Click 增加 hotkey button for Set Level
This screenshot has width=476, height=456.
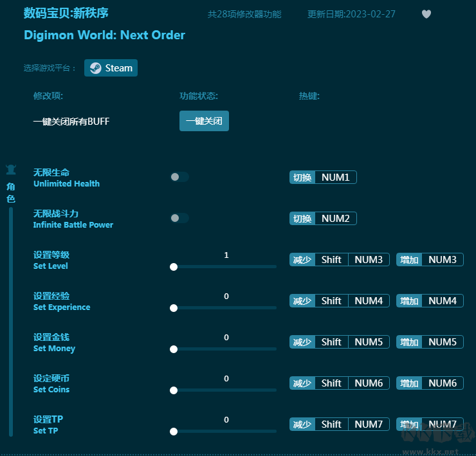(409, 260)
